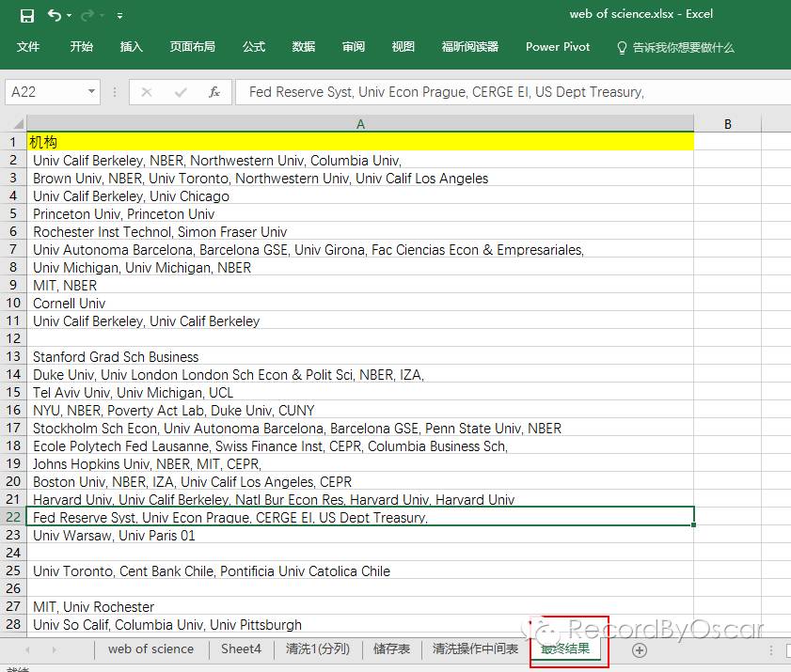The image size is (791, 672).
Task: Click cell 'Univ Toronto, Cent Bank Chile...'
Action: click(360, 571)
